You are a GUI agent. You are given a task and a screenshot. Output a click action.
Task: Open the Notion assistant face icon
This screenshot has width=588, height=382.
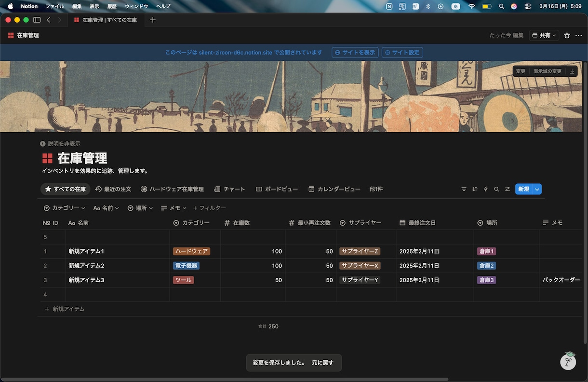click(568, 361)
